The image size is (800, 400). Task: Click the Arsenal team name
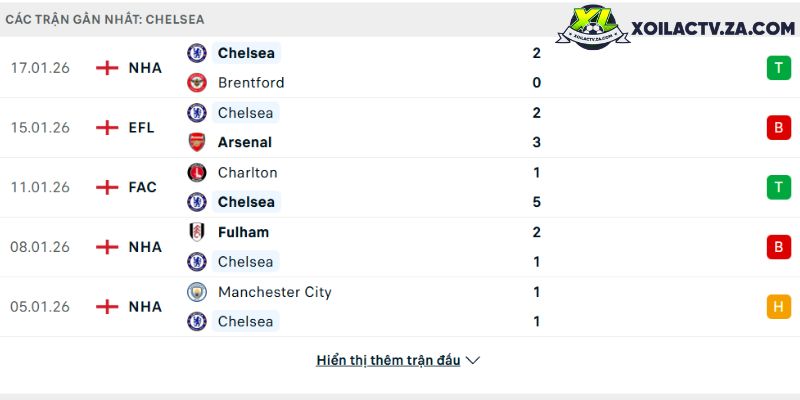point(245,142)
